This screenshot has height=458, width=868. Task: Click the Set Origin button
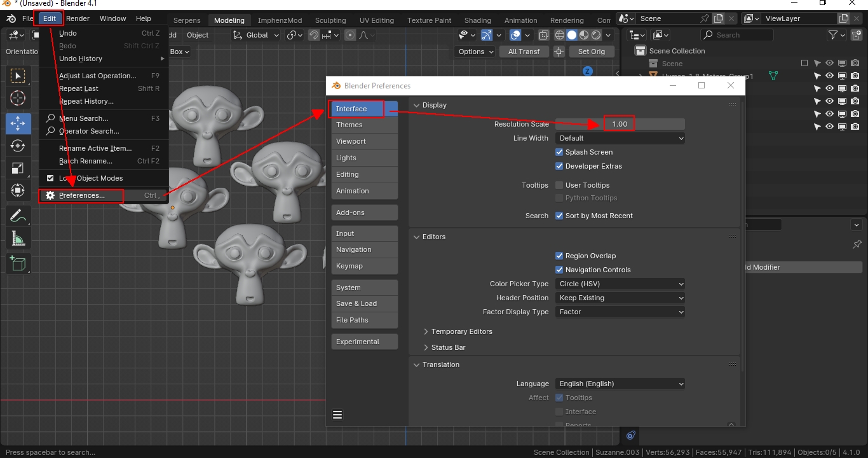(x=591, y=52)
